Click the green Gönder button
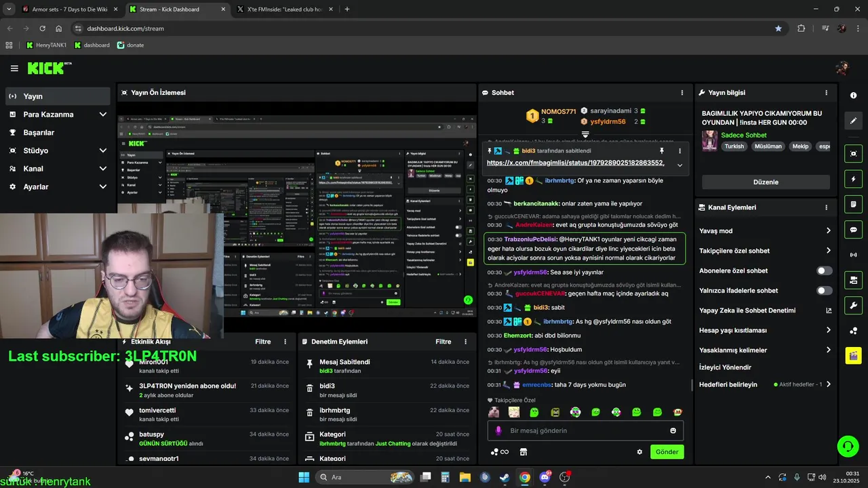 coord(667,452)
